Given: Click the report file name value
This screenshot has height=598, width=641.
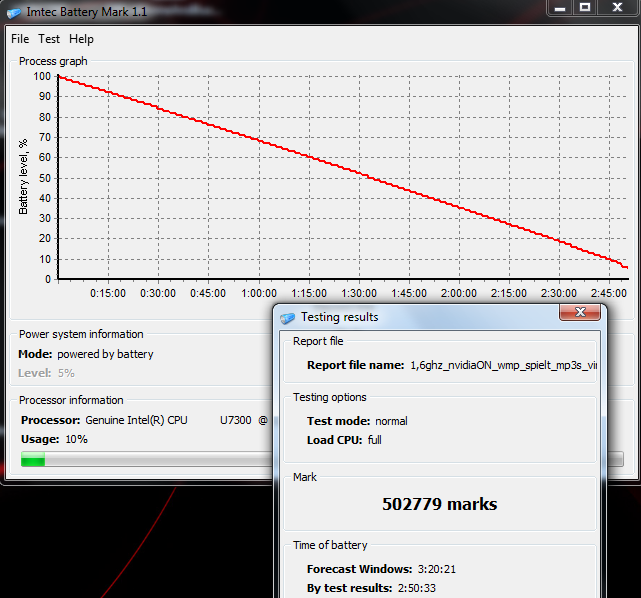Looking at the screenshot, I should point(503,365).
